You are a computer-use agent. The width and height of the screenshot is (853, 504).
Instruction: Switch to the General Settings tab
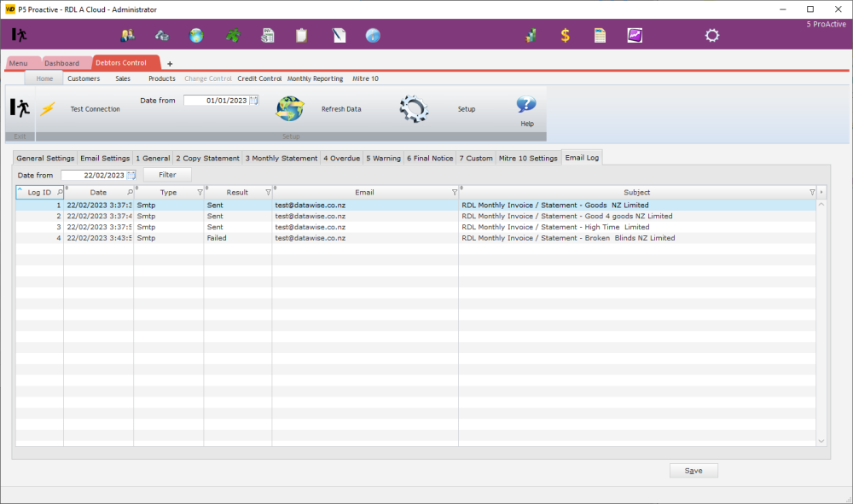(45, 159)
